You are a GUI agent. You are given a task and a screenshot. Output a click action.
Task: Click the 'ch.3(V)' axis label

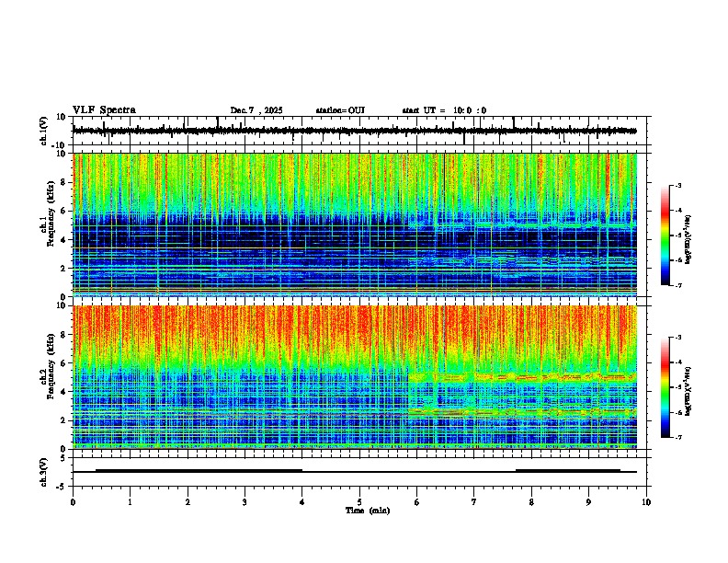pos(44,472)
